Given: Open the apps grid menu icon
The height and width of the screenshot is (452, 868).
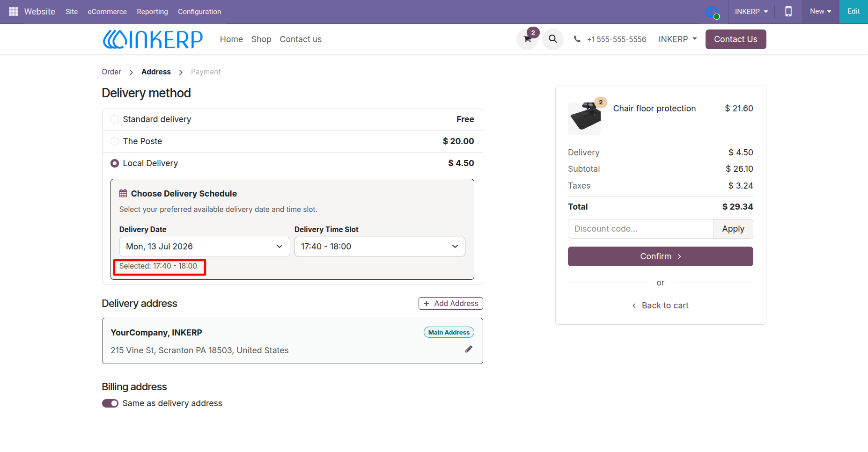Looking at the screenshot, I should (13, 11).
